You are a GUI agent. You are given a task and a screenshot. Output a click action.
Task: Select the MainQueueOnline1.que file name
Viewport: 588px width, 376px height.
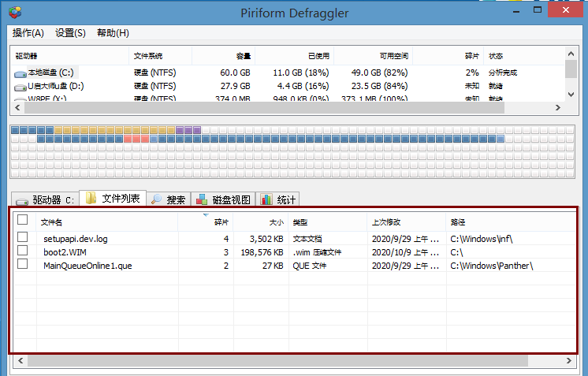pyautogui.click(x=87, y=266)
